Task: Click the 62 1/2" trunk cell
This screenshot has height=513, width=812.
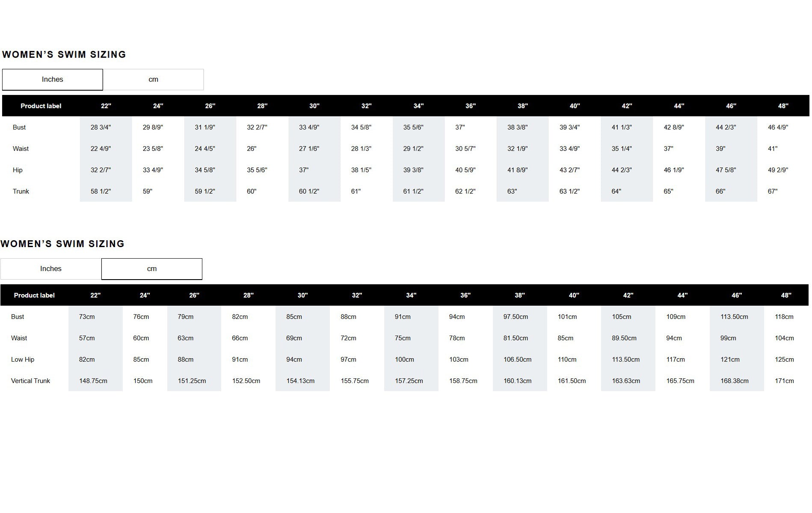Action: point(465,192)
